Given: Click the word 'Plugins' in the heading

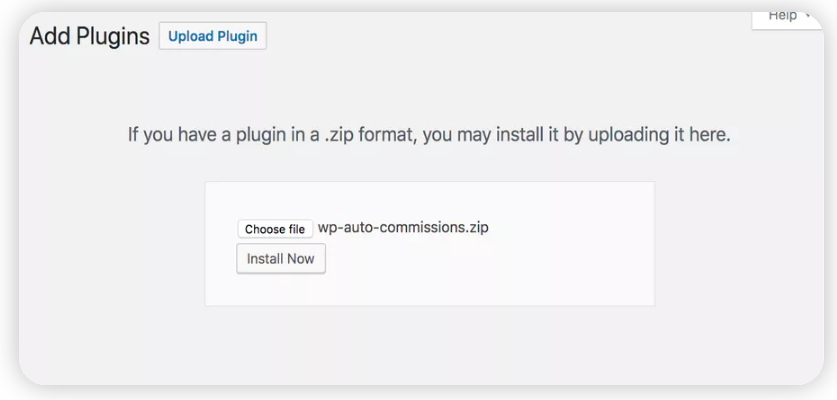Looking at the screenshot, I should [113, 36].
